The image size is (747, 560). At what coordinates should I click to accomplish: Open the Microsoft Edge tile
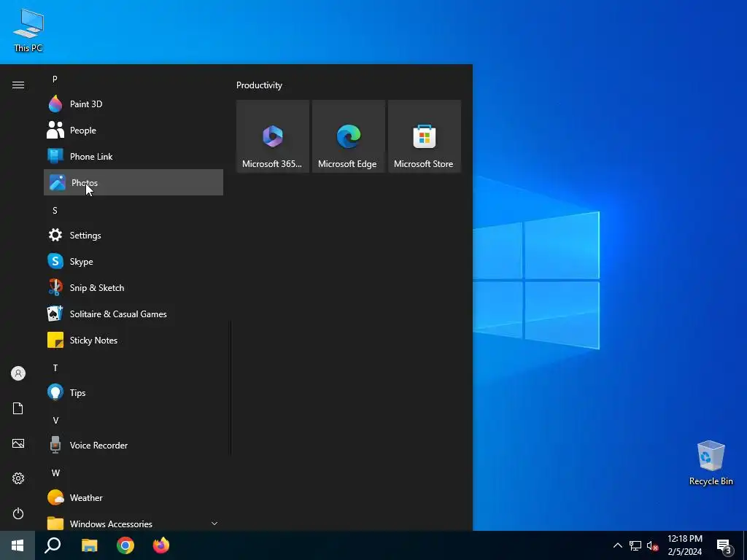tap(348, 136)
